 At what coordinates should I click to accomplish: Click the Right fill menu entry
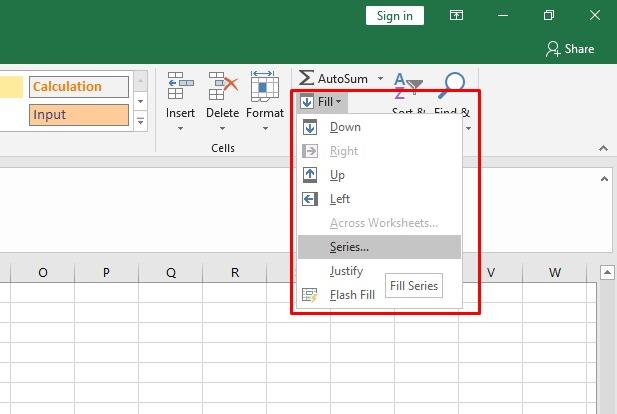pos(379,151)
